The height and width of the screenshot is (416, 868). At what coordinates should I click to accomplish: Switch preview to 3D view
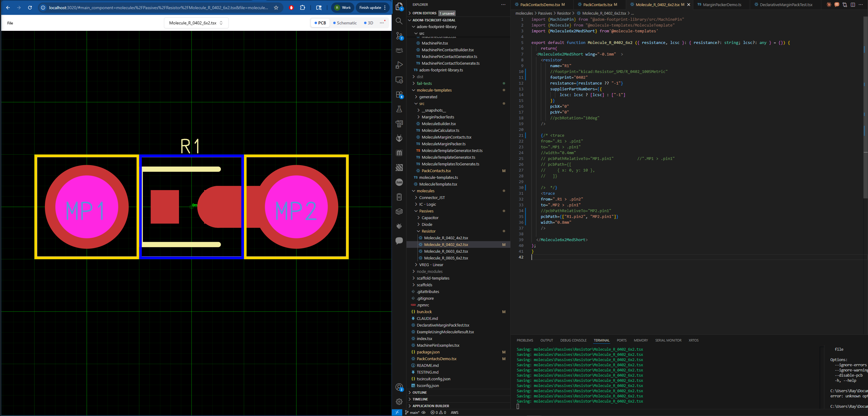coord(368,23)
